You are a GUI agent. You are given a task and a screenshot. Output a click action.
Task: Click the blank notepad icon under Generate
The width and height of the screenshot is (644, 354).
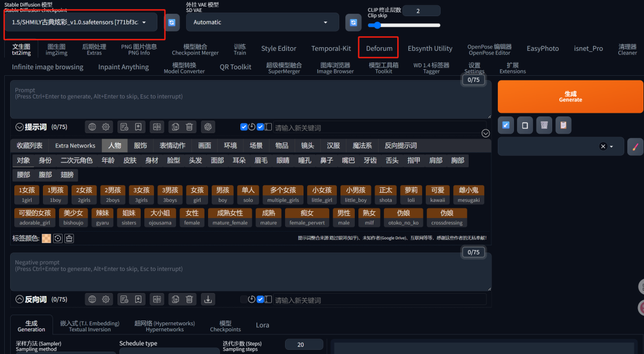click(x=525, y=125)
